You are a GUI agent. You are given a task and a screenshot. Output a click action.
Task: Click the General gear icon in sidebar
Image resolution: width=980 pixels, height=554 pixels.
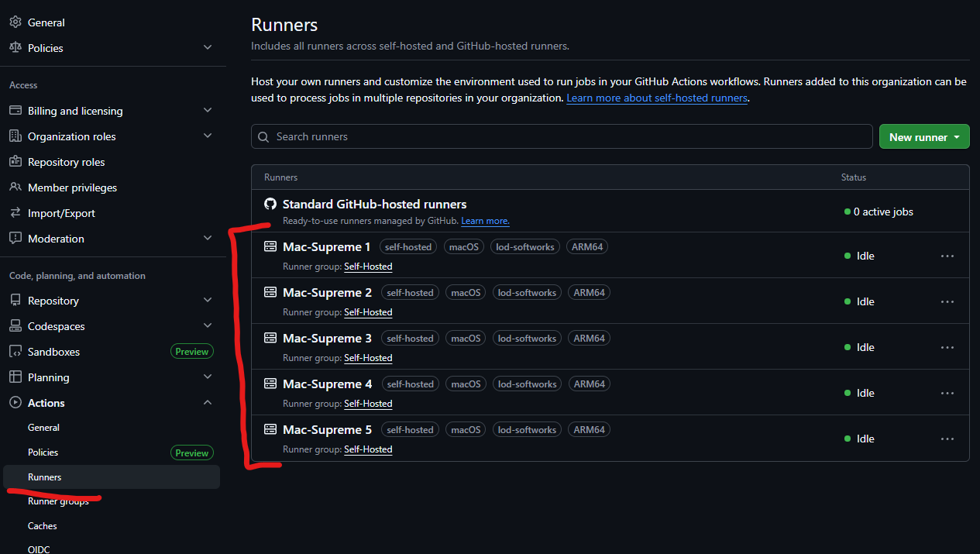[x=15, y=22]
